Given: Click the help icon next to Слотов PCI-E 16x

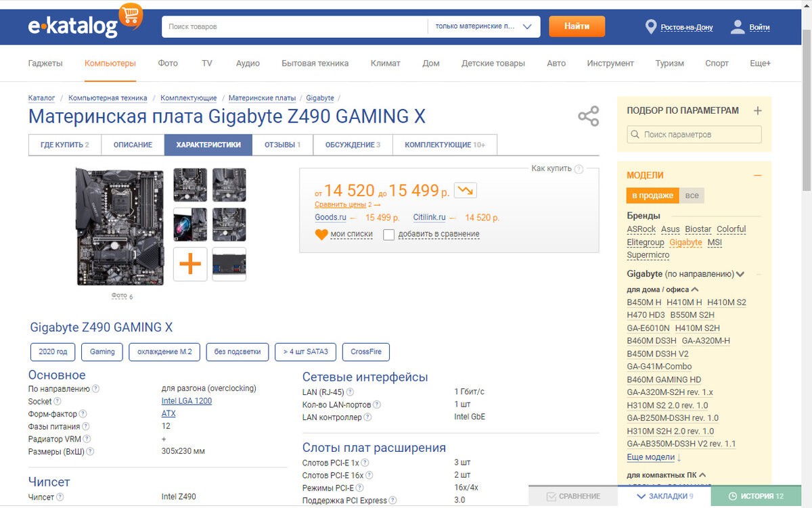Looking at the screenshot, I should coord(369,476).
